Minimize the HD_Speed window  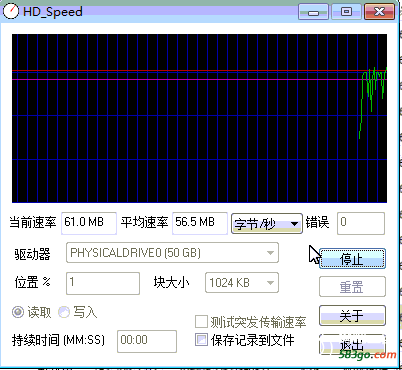coord(313,12)
